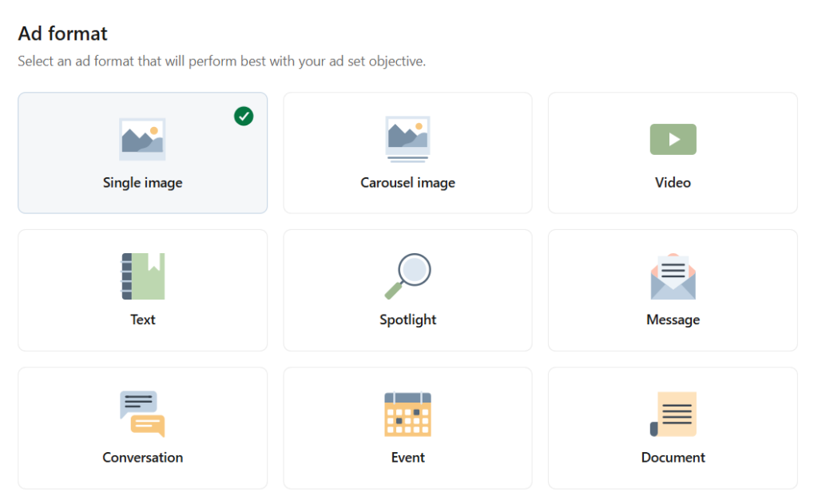Click the green Video play icon
Screen dimensions: 818x504
tap(673, 139)
